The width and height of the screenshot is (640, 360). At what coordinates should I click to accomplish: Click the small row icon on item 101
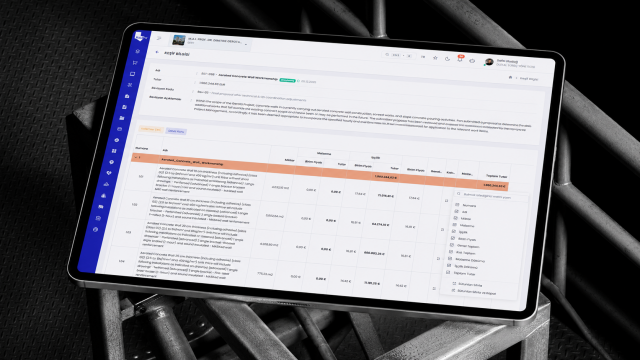coord(446,201)
